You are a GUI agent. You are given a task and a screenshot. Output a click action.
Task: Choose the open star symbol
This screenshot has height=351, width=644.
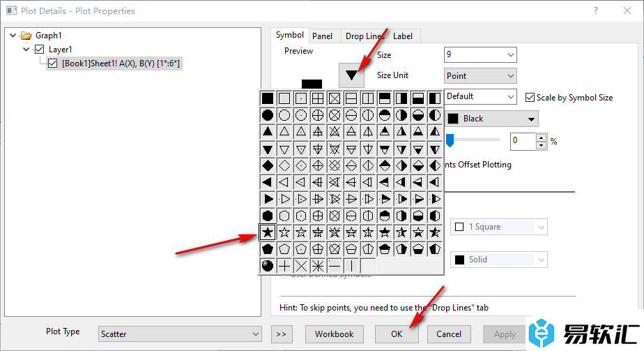(x=284, y=232)
